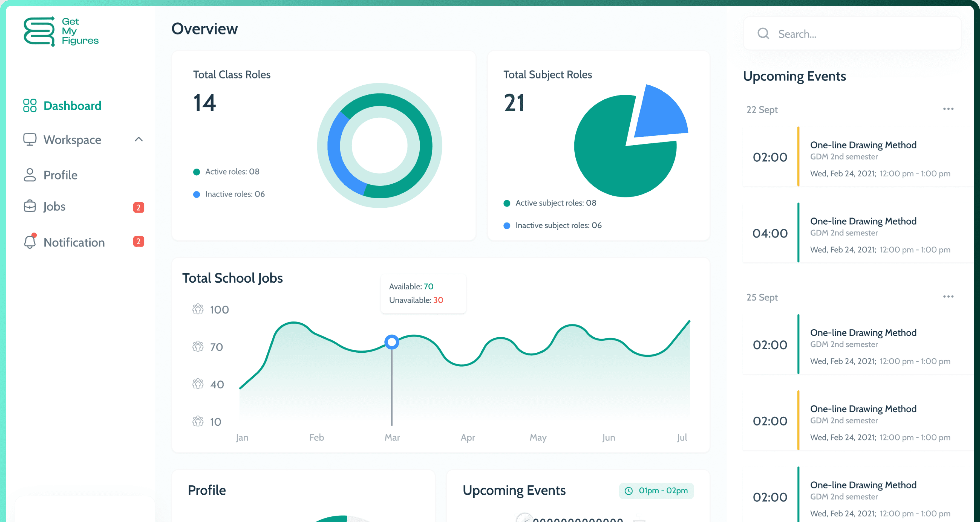Click the Notification bell icon
Viewport: 980px width, 522px height.
(x=30, y=242)
